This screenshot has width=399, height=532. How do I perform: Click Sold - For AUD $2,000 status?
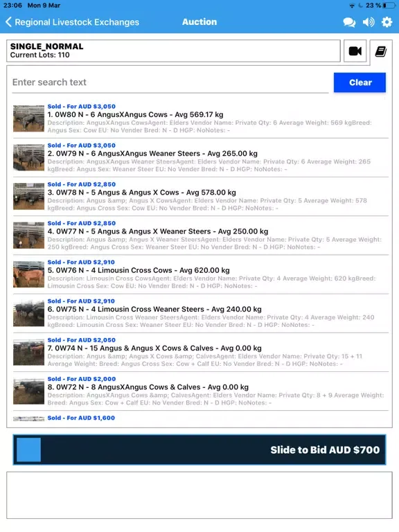(82, 379)
